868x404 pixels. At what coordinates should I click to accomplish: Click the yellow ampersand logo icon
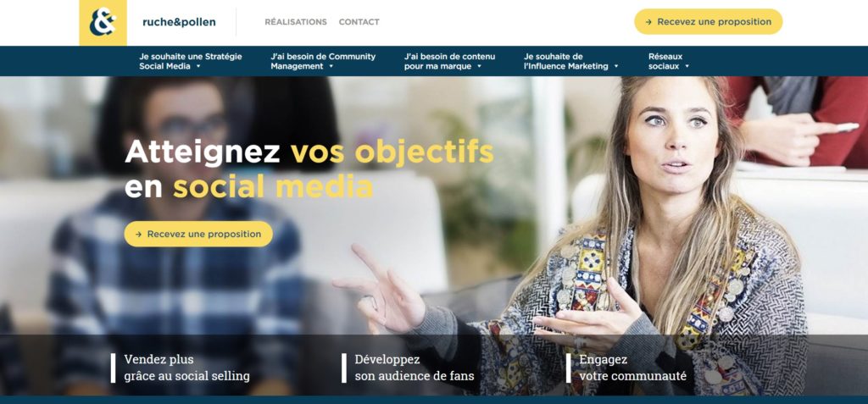[103, 23]
